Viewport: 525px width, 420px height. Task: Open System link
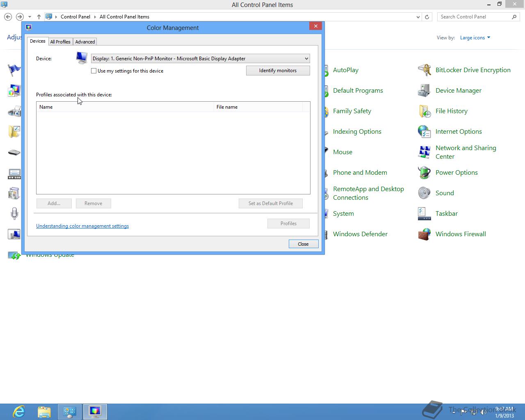coord(343,214)
